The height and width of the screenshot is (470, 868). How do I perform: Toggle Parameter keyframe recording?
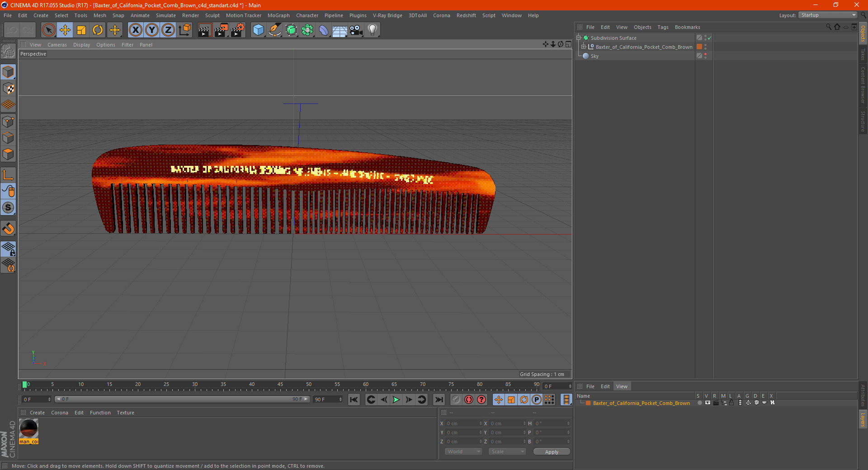537,399
